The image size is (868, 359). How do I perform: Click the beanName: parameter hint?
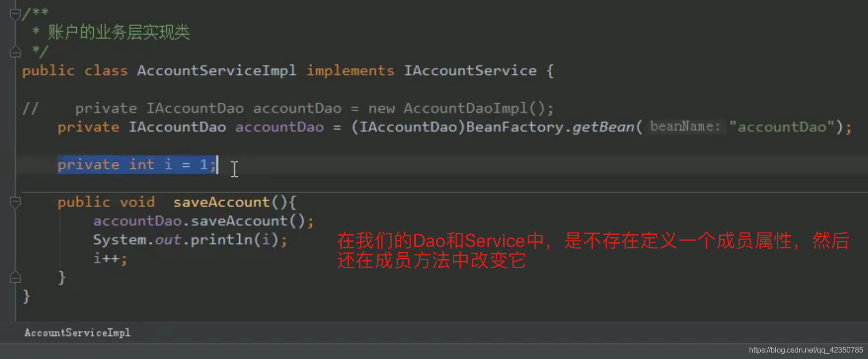(685, 127)
